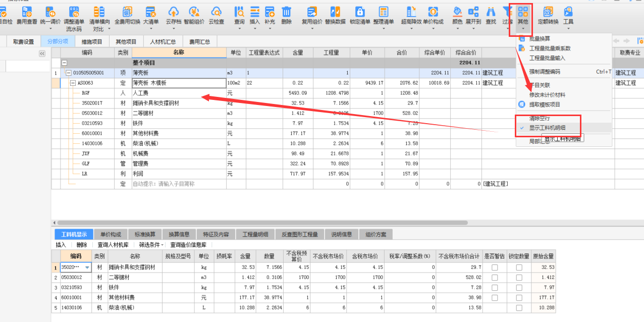Toggle 锁定数量 checkbox for 铁件
Image resolution: width=644 pixels, height=322 pixels.
[x=519, y=287]
